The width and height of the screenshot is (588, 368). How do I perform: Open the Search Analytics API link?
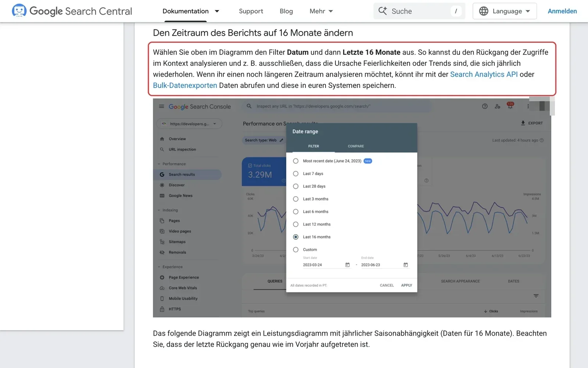point(484,74)
